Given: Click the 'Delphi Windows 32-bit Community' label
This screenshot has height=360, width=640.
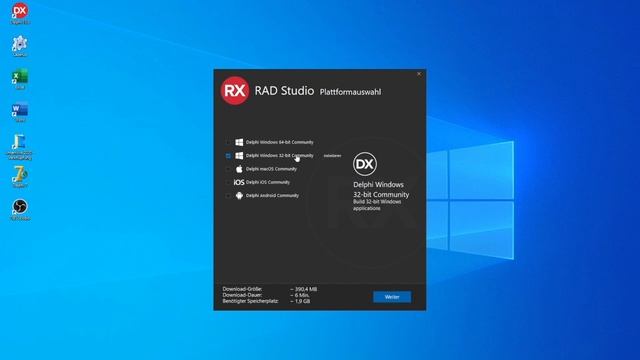Looking at the screenshot, I should pyautogui.click(x=280, y=156).
